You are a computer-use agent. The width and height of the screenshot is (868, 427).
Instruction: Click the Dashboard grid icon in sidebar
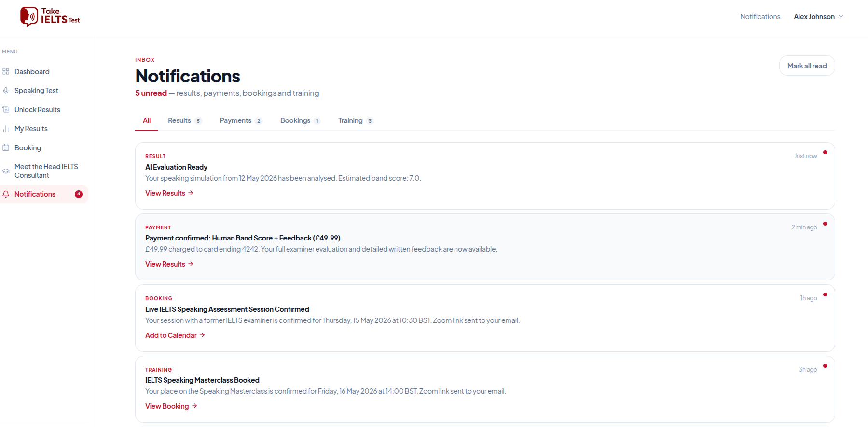click(6, 72)
